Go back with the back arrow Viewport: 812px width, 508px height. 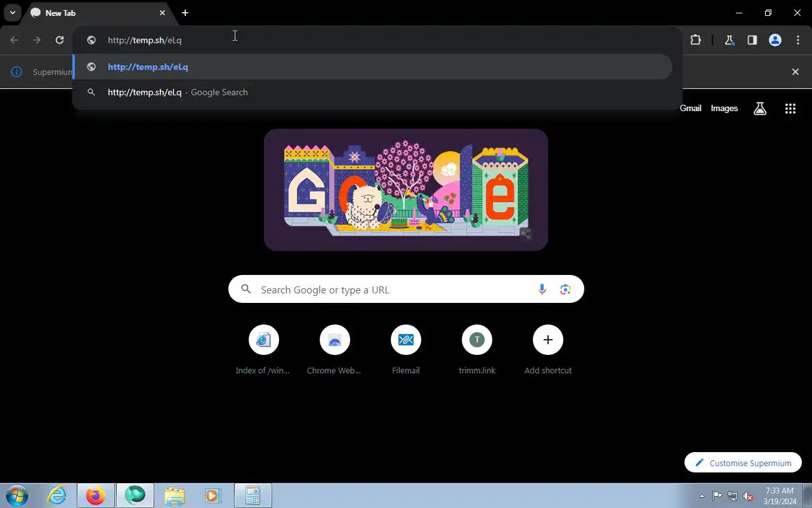(14, 40)
